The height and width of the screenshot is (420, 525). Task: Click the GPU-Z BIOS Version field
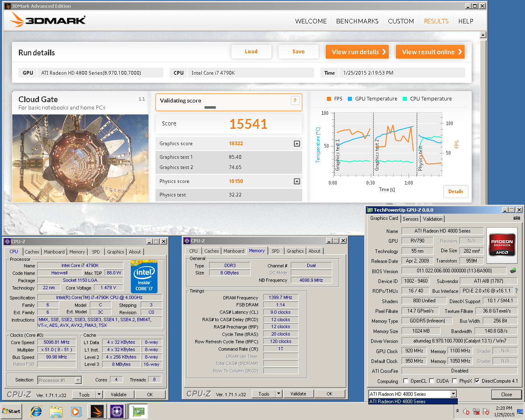(454, 271)
